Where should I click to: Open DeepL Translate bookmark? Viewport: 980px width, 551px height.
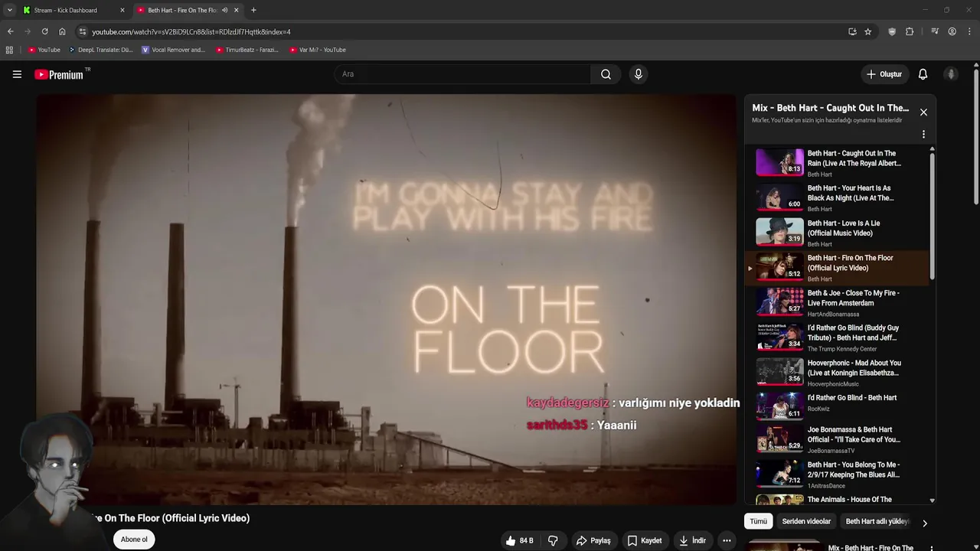[x=100, y=50]
